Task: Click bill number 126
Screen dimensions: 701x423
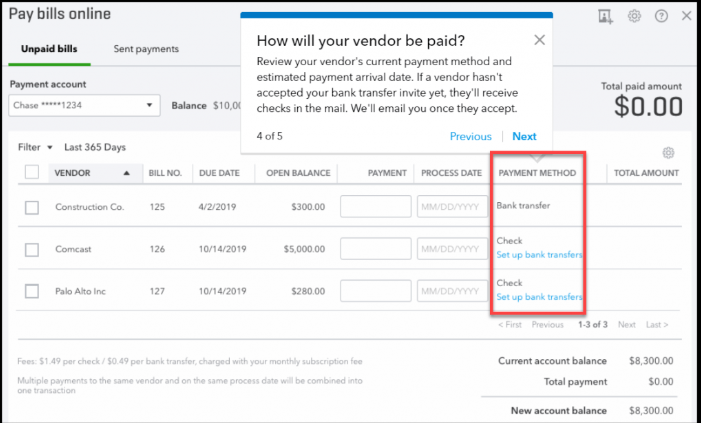Action: click(x=157, y=249)
